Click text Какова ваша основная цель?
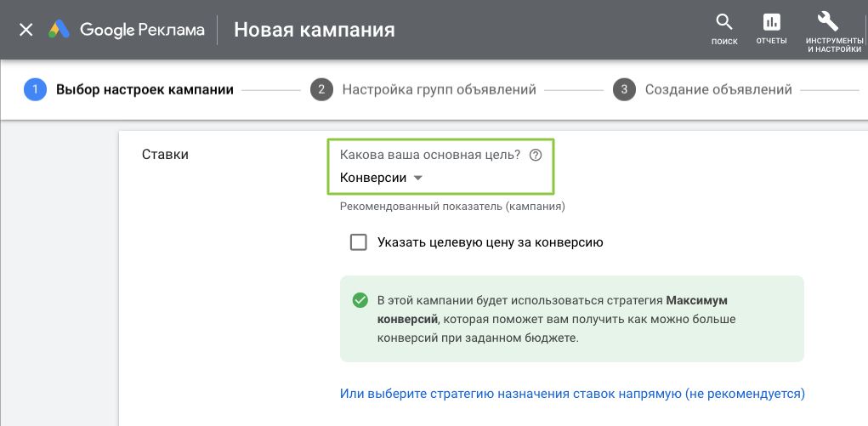This screenshot has height=426, width=868. [x=430, y=155]
